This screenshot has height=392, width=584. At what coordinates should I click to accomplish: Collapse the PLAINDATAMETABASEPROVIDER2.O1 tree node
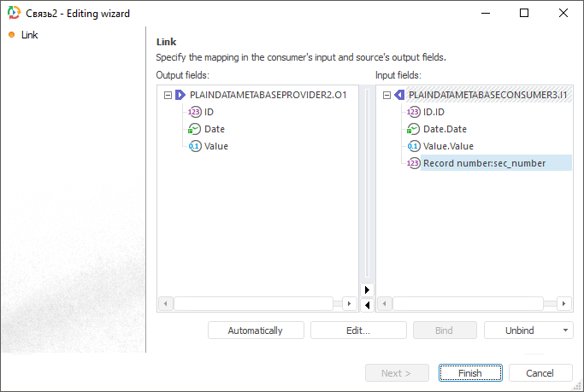[x=166, y=95]
